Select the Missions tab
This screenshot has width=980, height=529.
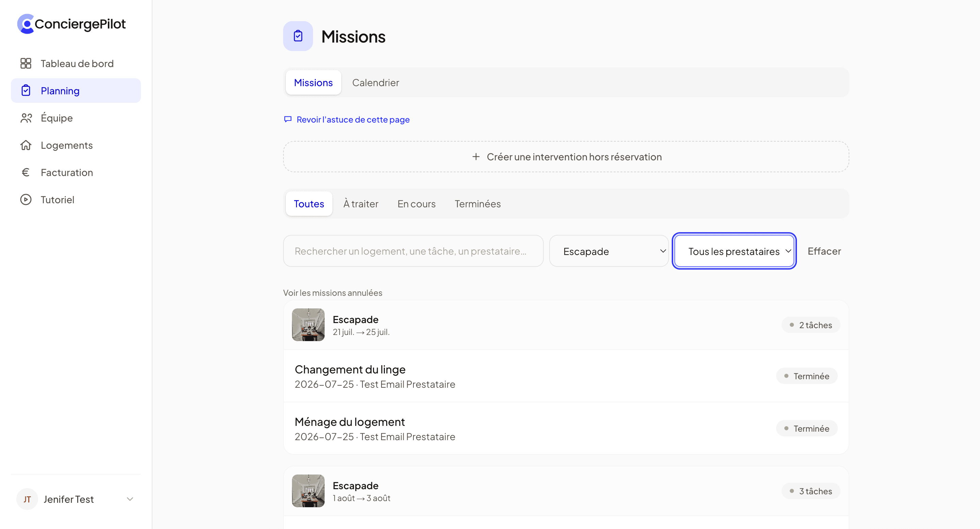tap(313, 83)
